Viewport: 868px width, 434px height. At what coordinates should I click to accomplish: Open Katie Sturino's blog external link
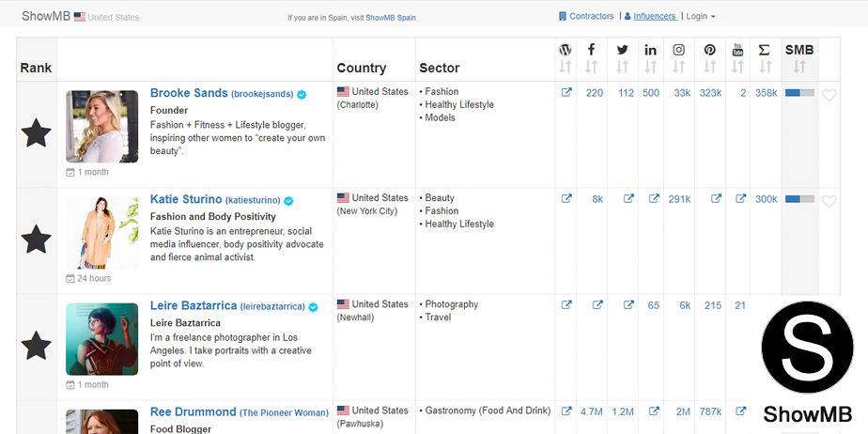point(566,199)
